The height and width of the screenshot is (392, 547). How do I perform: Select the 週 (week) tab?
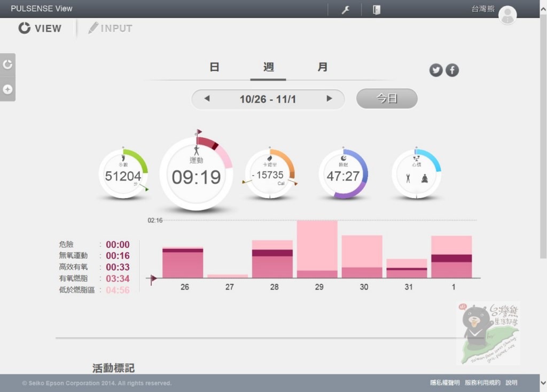tap(268, 67)
